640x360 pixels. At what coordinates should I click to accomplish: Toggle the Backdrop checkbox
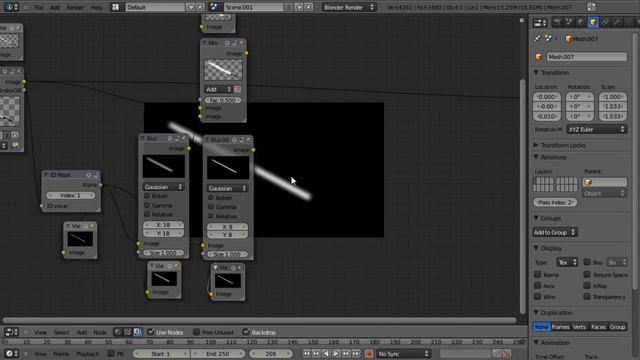246,332
